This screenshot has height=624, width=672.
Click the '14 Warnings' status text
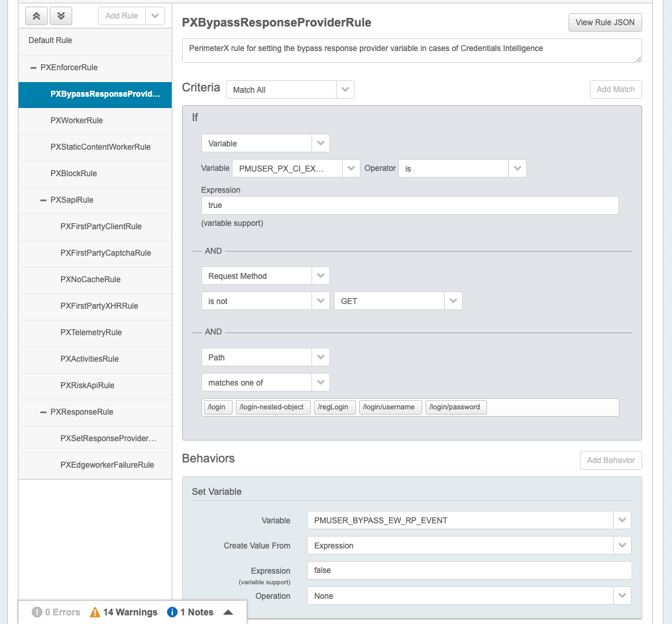131,612
